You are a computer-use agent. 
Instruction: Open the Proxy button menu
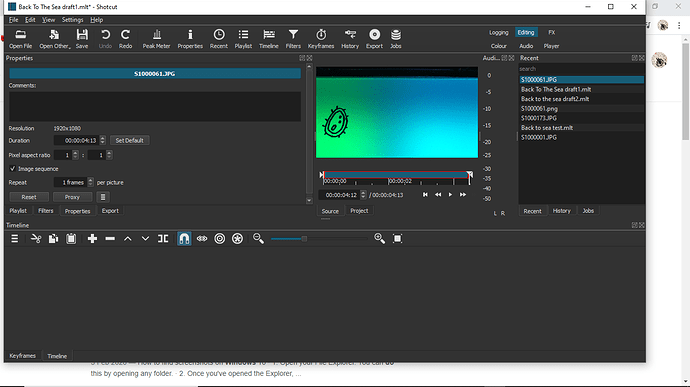click(x=72, y=197)
